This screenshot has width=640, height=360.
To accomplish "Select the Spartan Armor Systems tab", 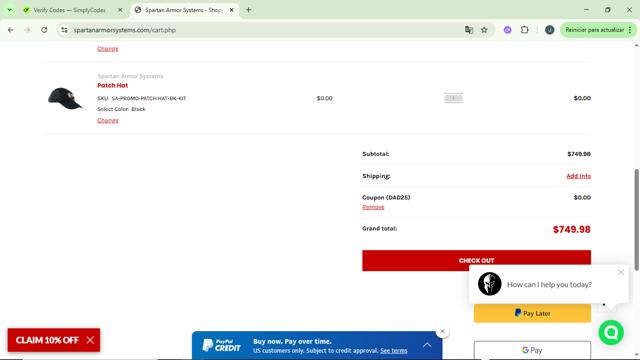I will [184, 10].
